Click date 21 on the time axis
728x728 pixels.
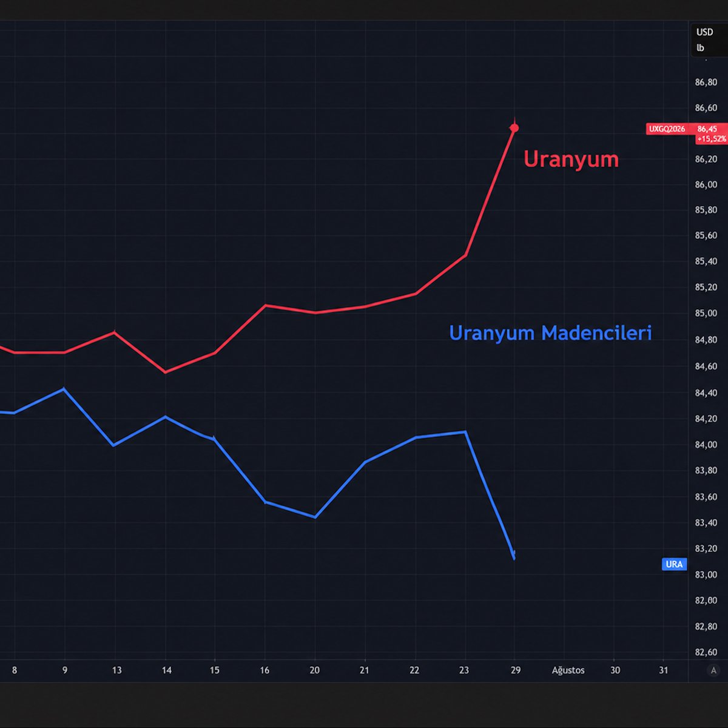click(364, 670)
